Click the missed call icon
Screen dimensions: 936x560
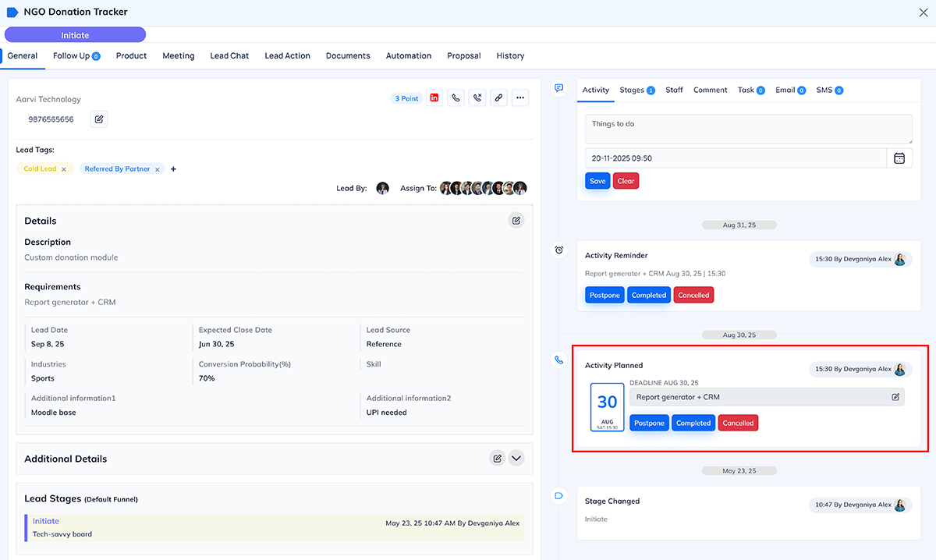[x=477, y=98]
